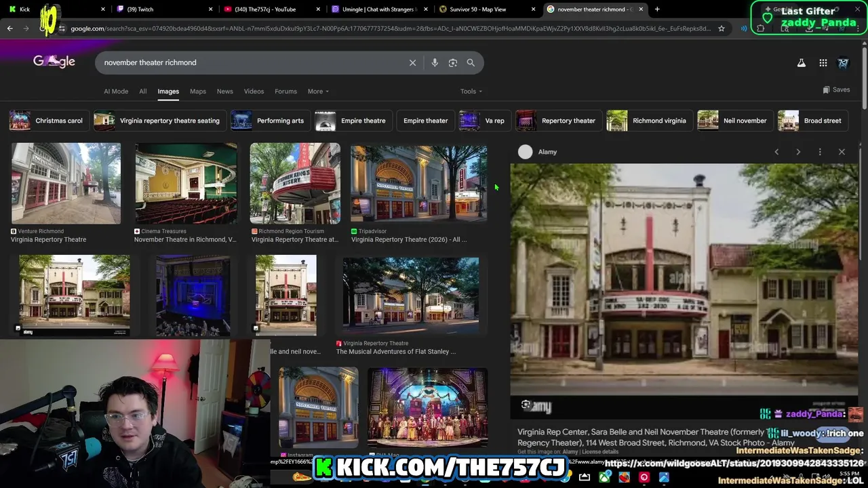Submit search with the magnifier icon
Screen dimensions: 868x488
[x=471, y=62]
